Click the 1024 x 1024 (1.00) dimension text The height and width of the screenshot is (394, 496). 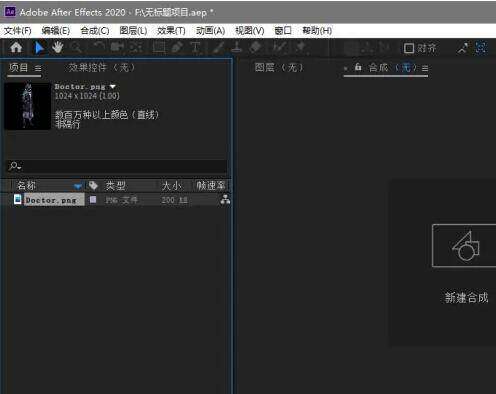pyautogui.click(x=87, y=96)
